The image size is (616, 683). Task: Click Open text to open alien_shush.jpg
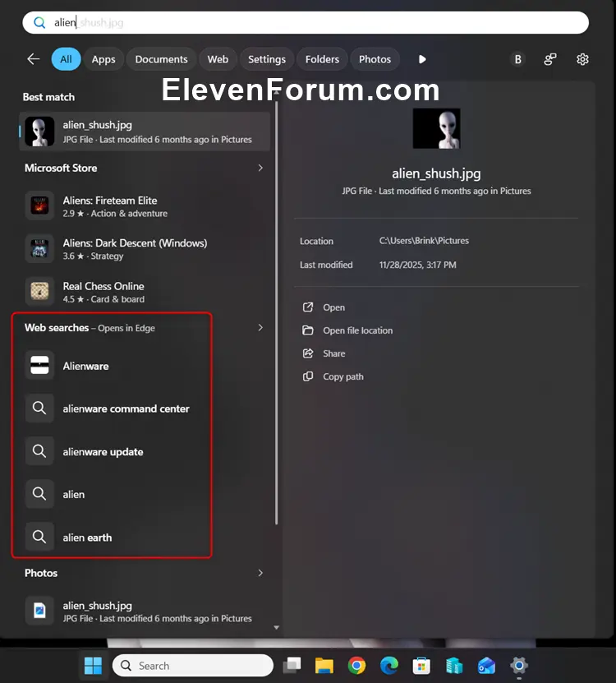pos(334,307)
